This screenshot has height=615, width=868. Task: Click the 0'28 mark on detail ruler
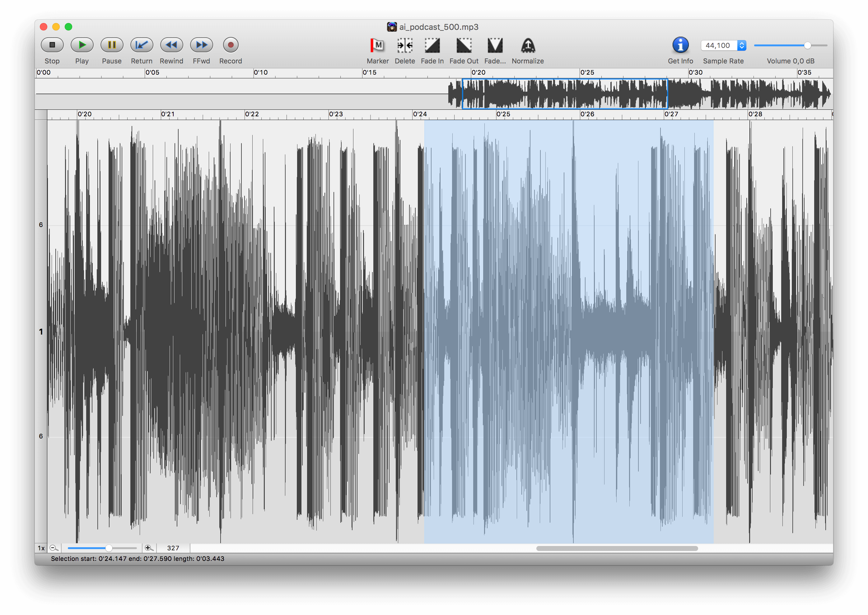coord(755,114)
